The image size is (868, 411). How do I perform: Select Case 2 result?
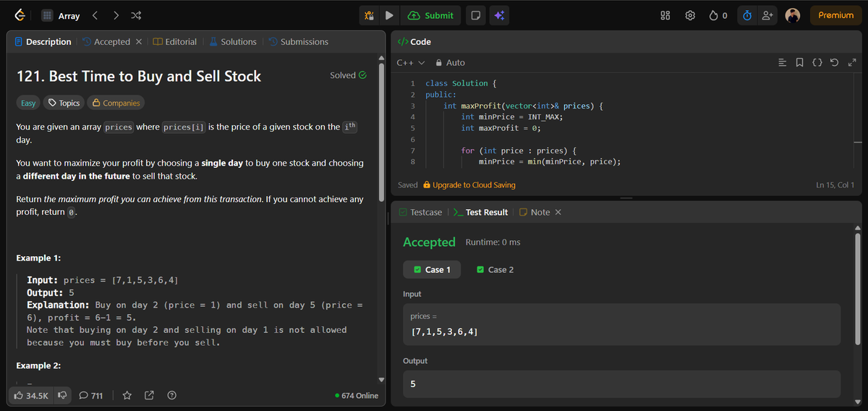495,270
